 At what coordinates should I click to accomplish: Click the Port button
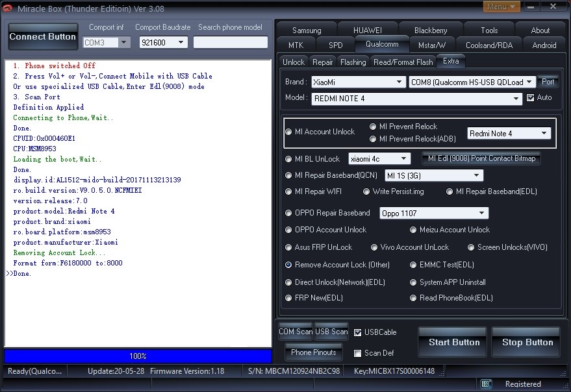click(x=548, y=82)
